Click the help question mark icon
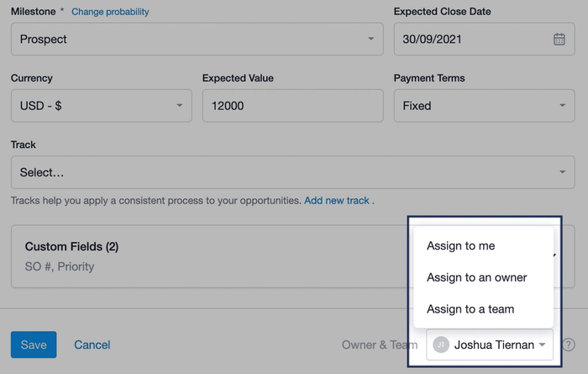Viewport: 588px width, 374px height. tap(569, 345)
